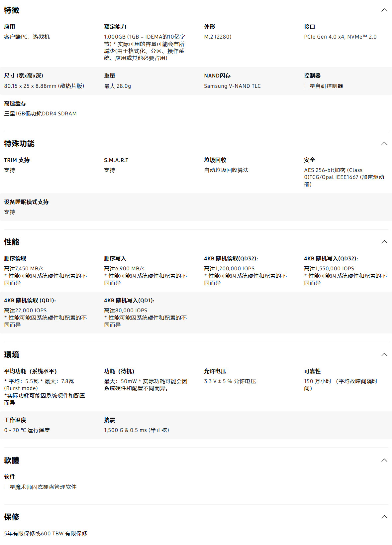
Task: Click the 6,900 MB/s sequential write value
Action: (x=124, y=269)
